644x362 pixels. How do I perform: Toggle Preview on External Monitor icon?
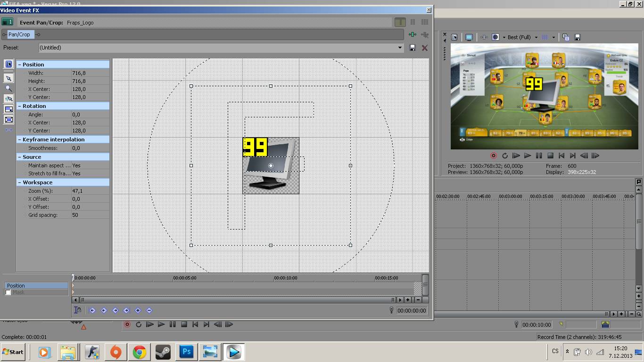click(x=469, y=37)
